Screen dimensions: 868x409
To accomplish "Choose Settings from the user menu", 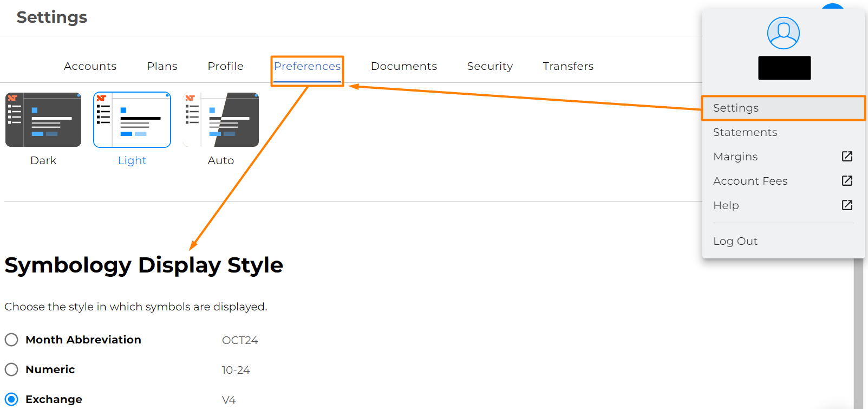I will click(784, 108).
